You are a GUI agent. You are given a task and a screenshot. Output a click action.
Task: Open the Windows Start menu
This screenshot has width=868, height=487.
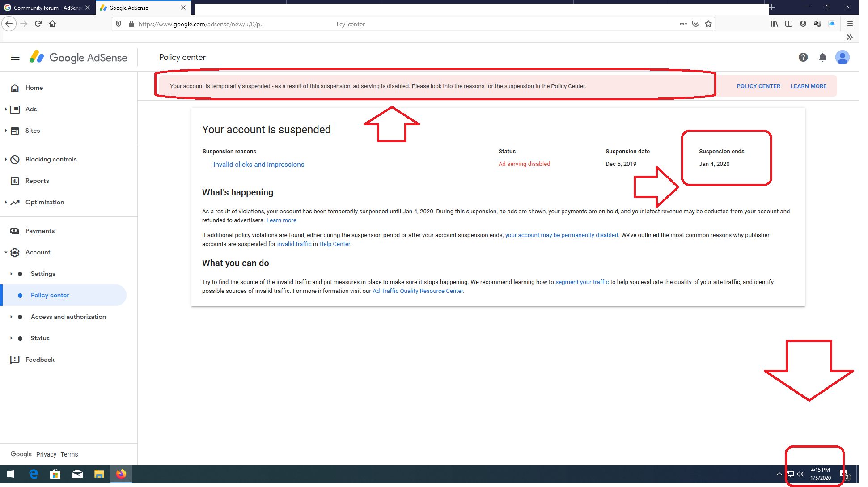point(11,474)
